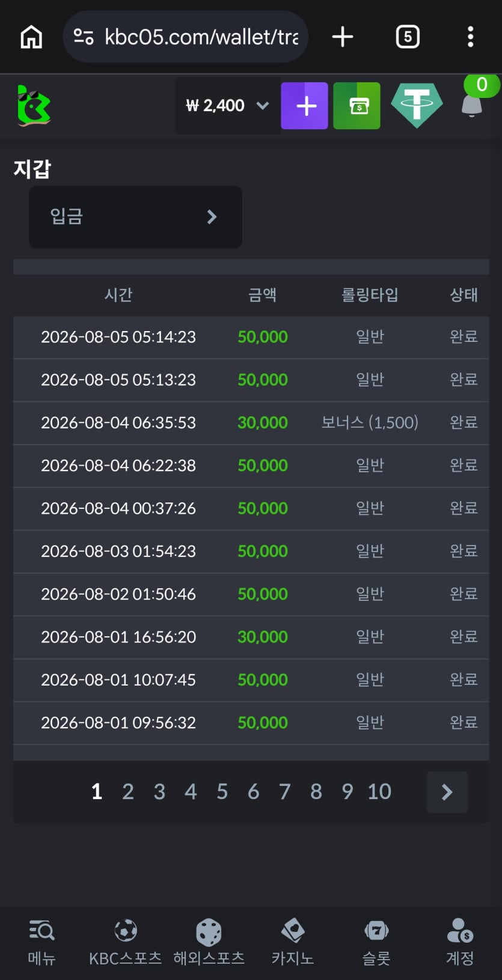502x980 pixels.
Task: Tap the purple plus deposit button
Action: coord(304,106)
